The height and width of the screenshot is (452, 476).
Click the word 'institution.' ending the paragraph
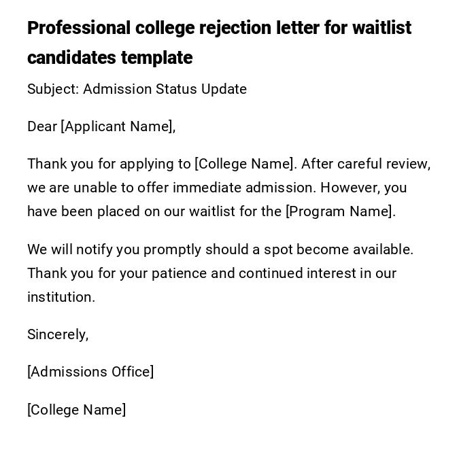(61, 297)
